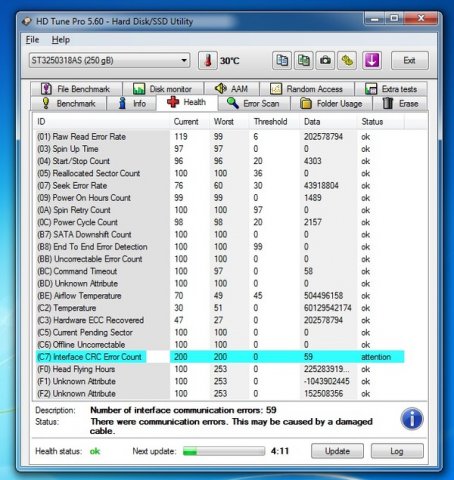This screenshot has width=454, height=480.
Task: Copy info to clipboard icon
Action: (x=282, y=61)
